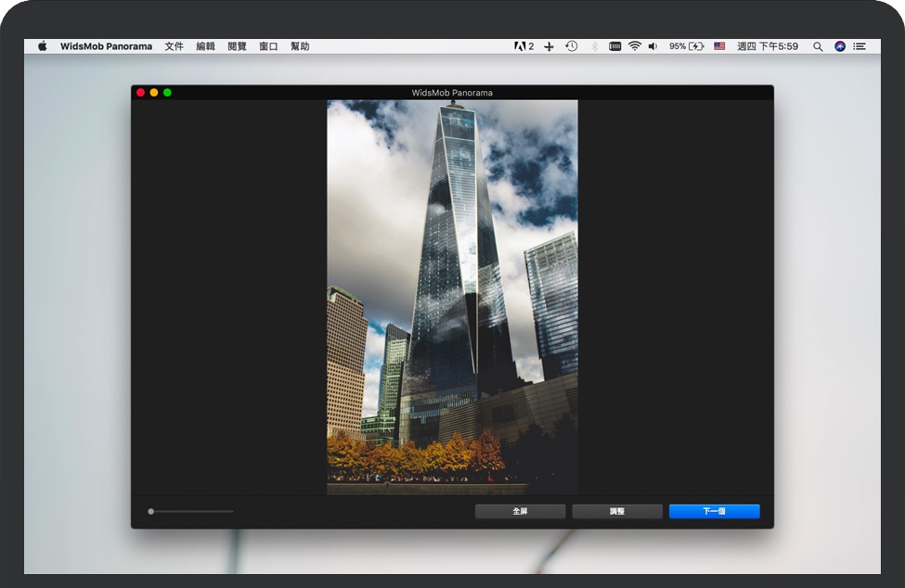This screenshot has height=588, width=905.
Task: Click the 調整 adjust button
Action: point(617,511)
